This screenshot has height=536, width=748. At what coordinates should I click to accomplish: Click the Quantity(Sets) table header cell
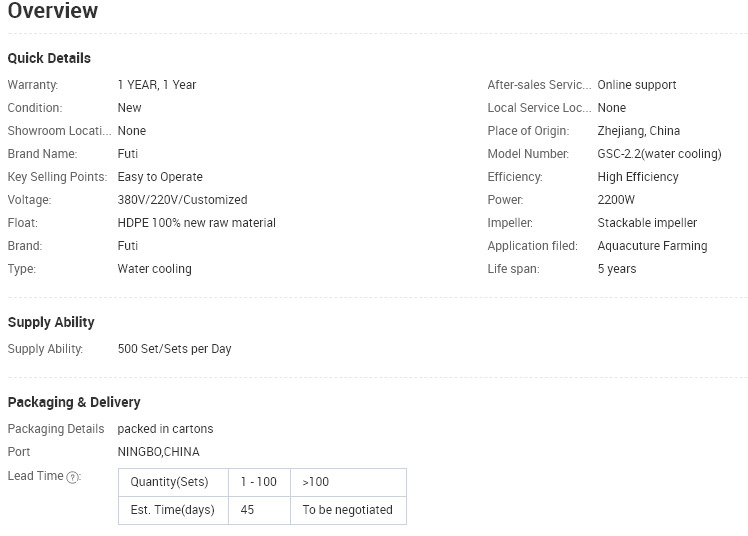click(173, 482)
